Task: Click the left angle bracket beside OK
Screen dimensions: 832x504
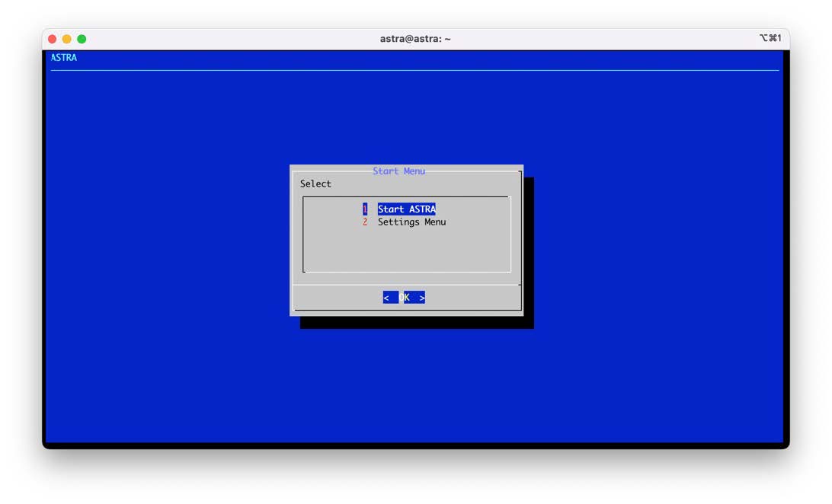Action: click(386, 298)
